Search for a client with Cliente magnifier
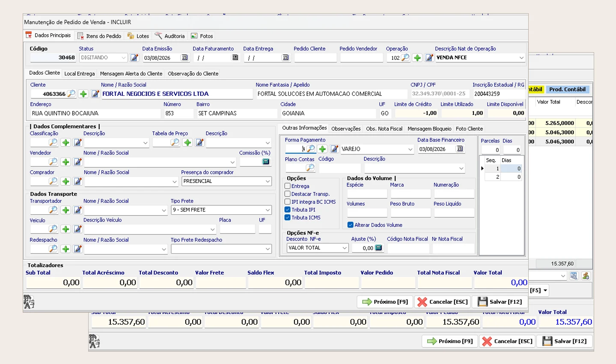Image resolution: width=616 pixels, height=364 pixels. click(x=71, y=94)
